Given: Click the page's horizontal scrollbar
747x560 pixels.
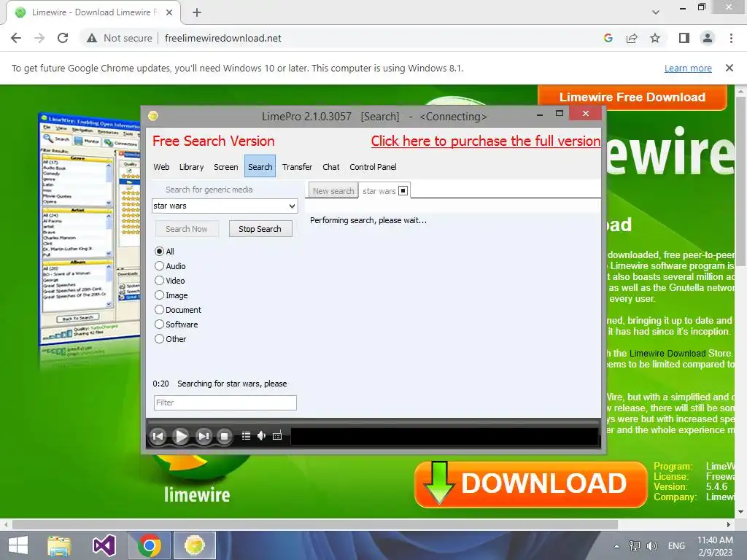Looking at the screenshot, I should pyautogui.click(x=314, y=524).
